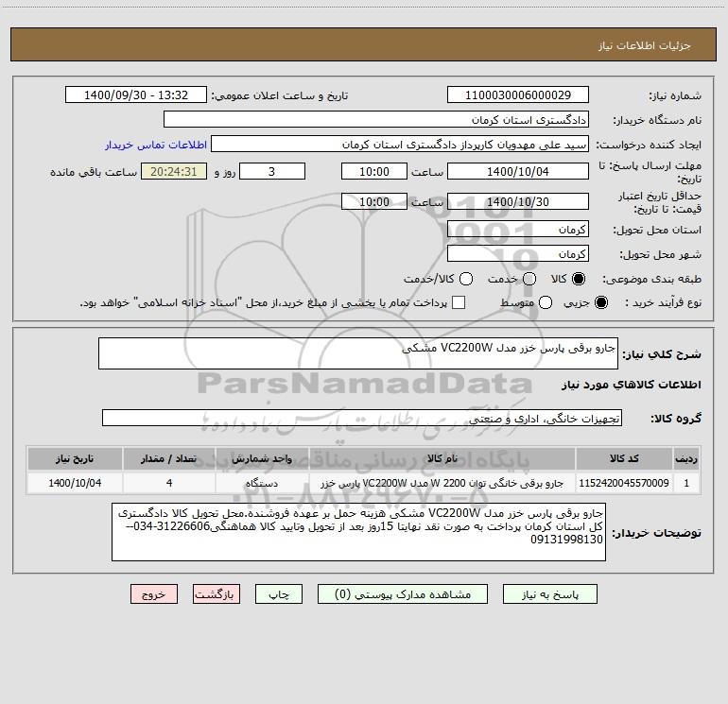Click the تعداد / مقدار column header

(x=169, y=458)
